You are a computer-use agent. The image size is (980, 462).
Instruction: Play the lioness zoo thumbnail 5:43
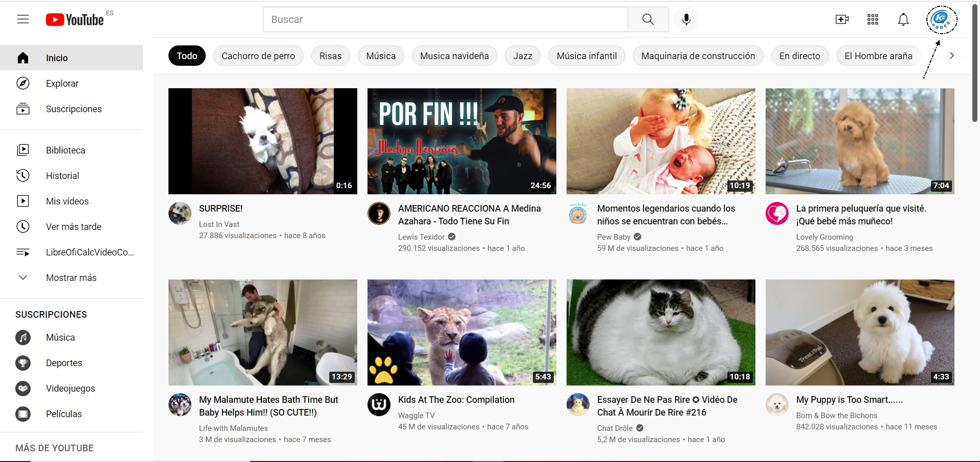[462, 332]
